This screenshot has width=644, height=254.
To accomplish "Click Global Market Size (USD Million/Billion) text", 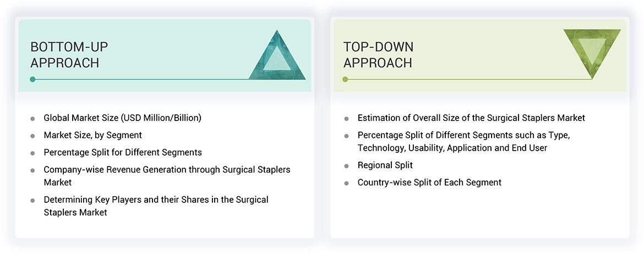I will tap(122, 118).
